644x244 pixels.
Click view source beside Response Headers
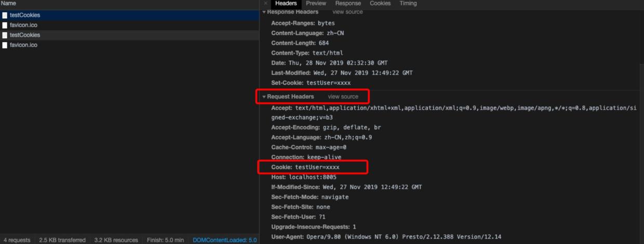(347, 11)
